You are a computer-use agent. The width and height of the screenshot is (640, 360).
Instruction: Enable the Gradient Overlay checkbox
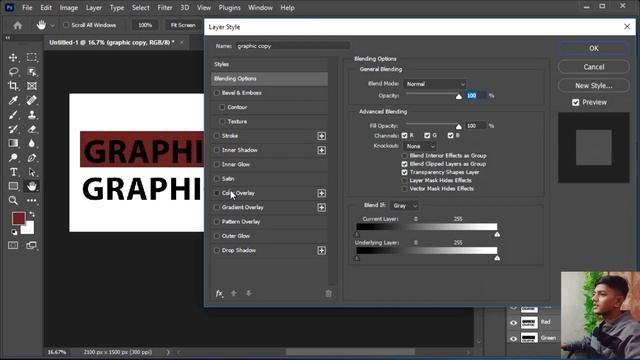click(217, 207)
